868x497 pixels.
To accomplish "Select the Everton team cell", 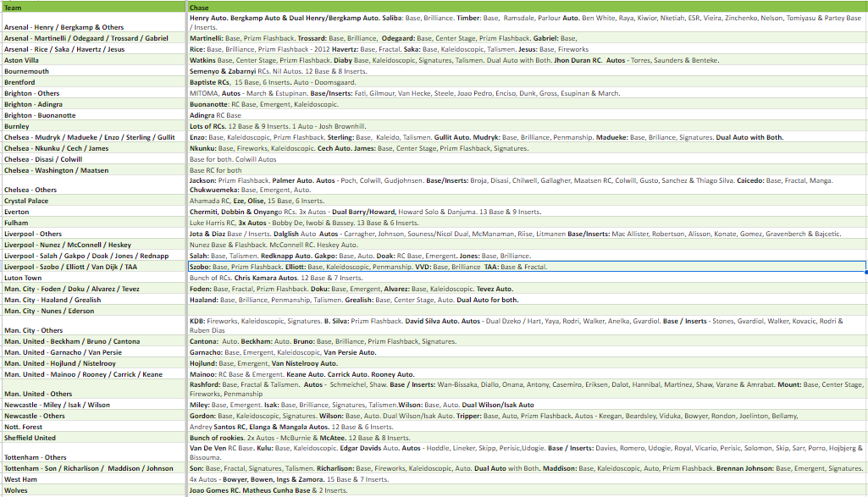I will 93,213.
